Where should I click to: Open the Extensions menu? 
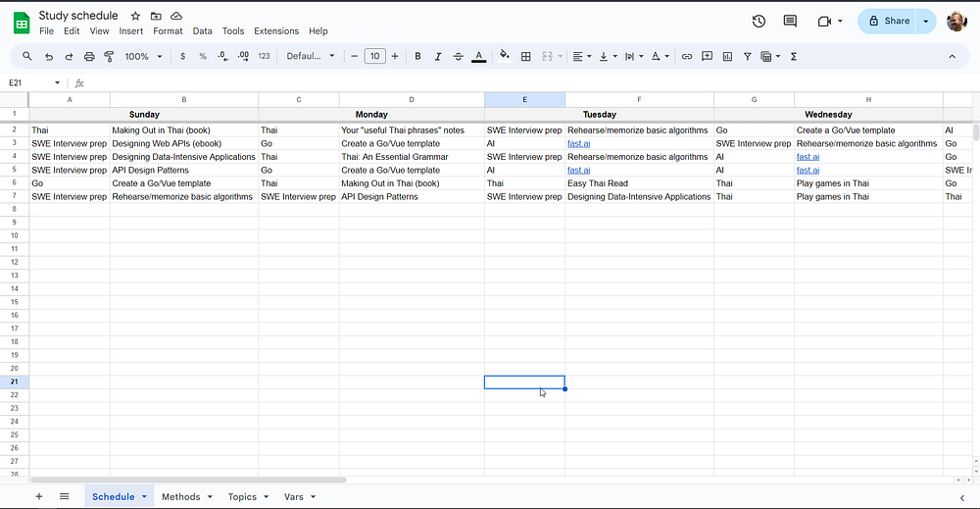pos(276,31)
